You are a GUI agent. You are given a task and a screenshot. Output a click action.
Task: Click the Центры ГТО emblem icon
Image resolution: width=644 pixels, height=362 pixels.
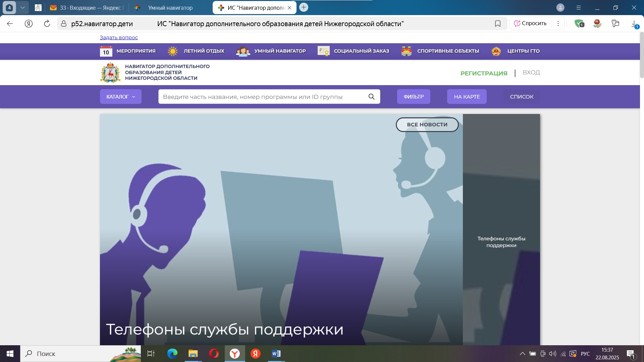[496, 51]
